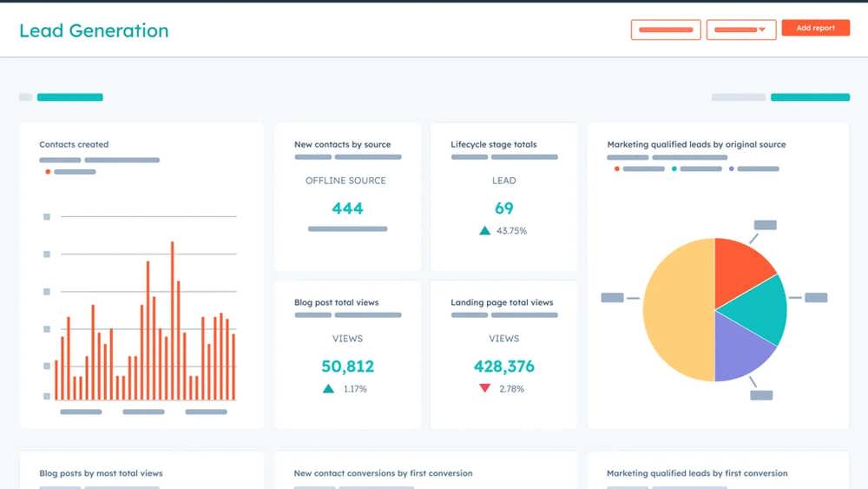Image resolution: width=868 pixels, height=489 pixels.
Task: Click the 43.75% change value
Action: [x=511, y=231]
